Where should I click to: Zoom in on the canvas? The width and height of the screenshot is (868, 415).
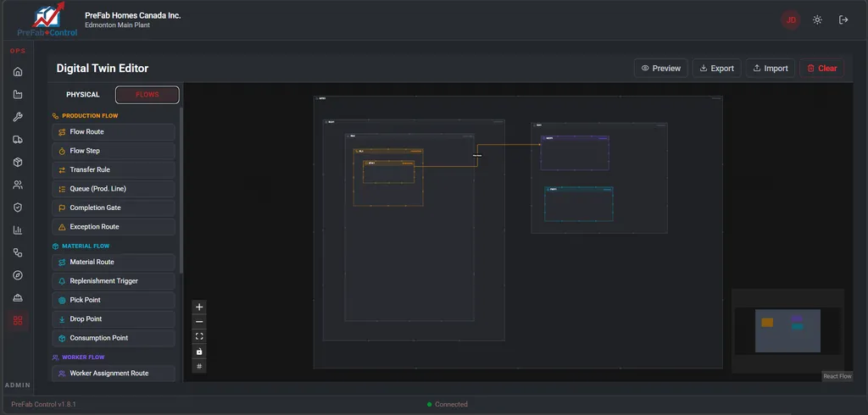click(x=199, y=307)
